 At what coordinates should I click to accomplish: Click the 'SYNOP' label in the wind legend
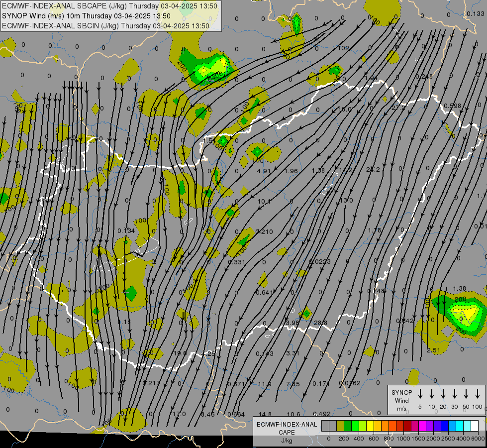(401, 392)
